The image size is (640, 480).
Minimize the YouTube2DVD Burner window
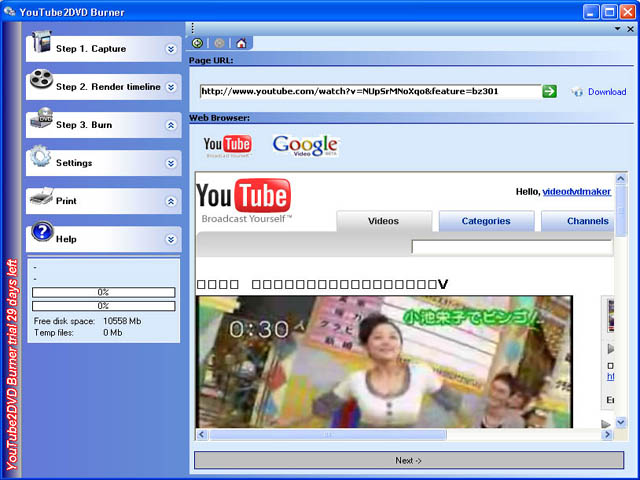[x=591, y=11]
